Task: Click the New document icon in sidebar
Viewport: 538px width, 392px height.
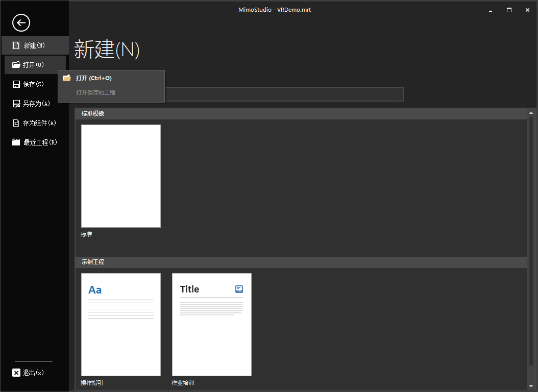Action: pyautogui.click(x=16, y=45)
